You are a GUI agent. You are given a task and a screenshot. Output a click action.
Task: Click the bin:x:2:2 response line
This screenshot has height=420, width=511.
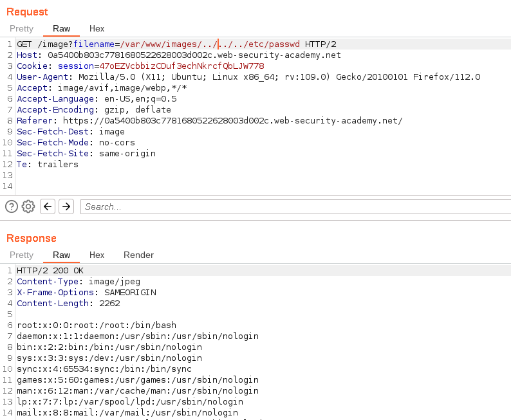(x=109, y=347)
